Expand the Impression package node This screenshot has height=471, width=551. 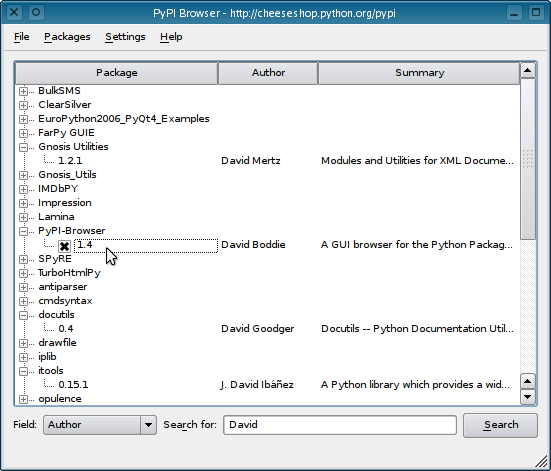(x=23, y=203)
